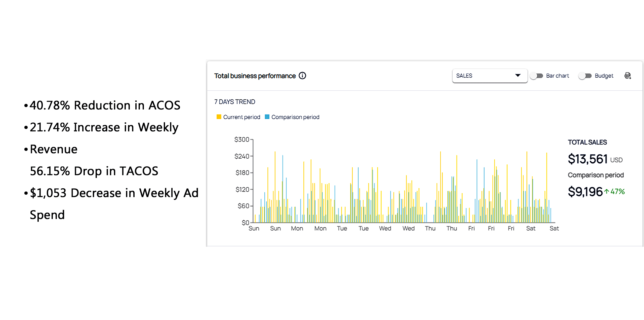Enable the Budget switch
This screenshot has width=644, height=320.
point(585,76)
